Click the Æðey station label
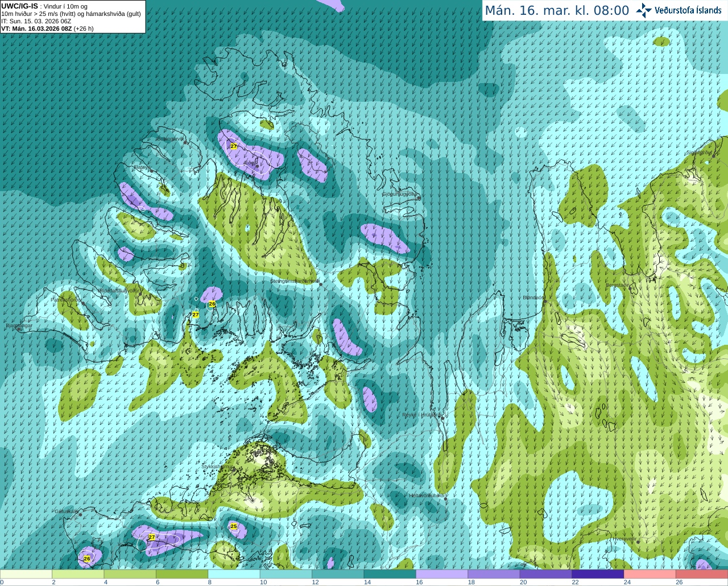Image resolution: width=728 pixels, height=586 pixels. (x=249, y=163)
